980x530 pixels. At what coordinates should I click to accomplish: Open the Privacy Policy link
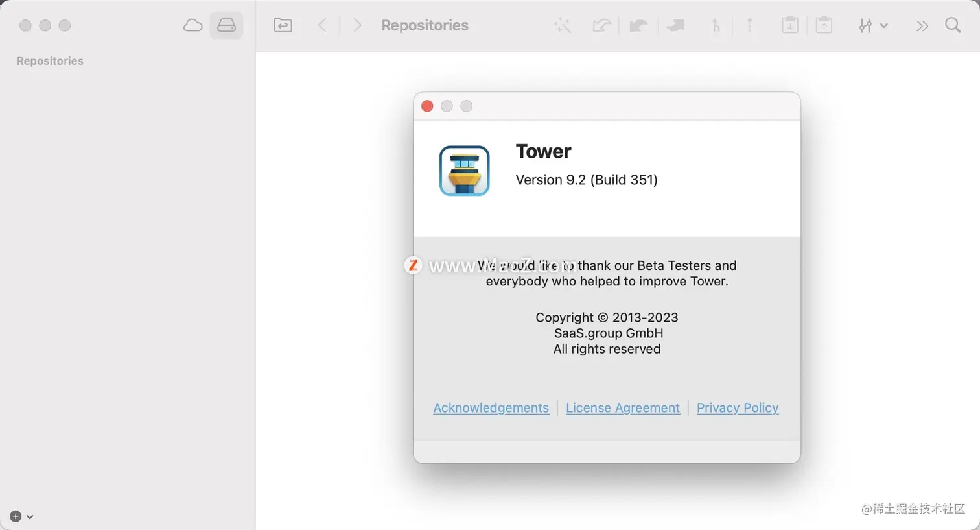click(x=738, y=408)
